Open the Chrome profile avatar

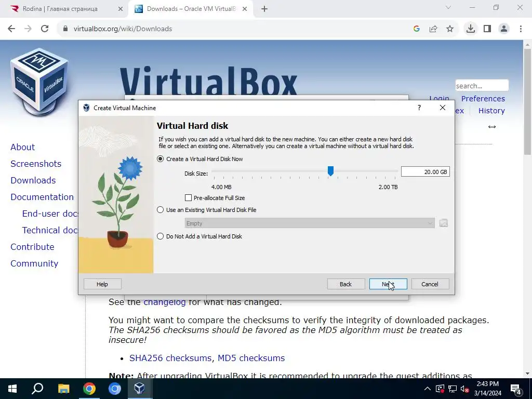coord(504,29)
